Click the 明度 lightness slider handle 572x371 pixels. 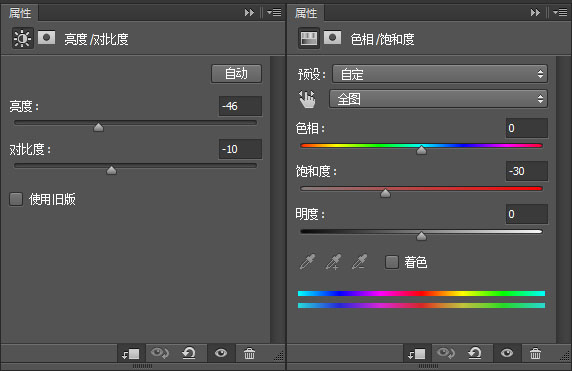[421, 236]
